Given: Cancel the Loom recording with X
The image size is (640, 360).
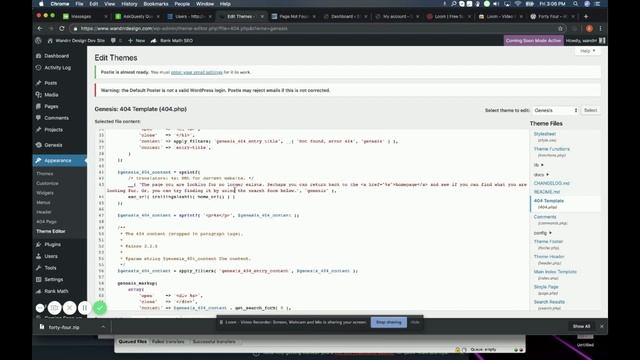Looking at the screenshot, I should pos(69,308).
